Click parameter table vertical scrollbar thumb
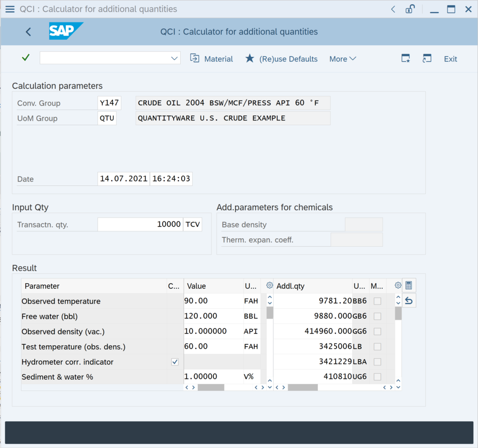The image size is (478, 448). [270, 313]
